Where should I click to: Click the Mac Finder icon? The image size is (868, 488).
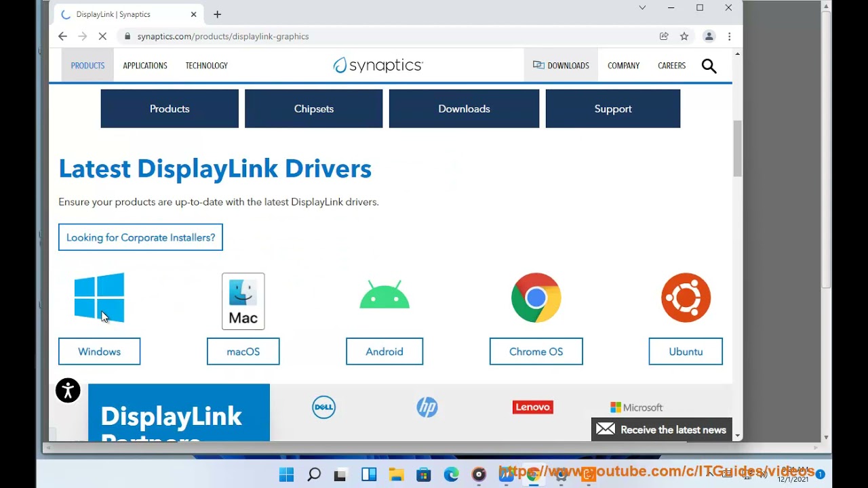tap(243, 301)
